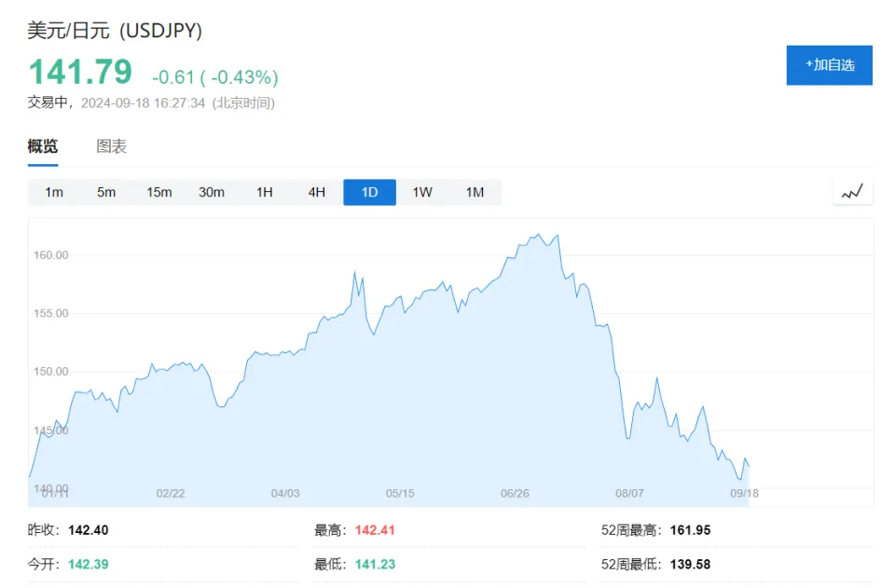Choose the 5m interval

pyautogui.click(x=106, y=193)
